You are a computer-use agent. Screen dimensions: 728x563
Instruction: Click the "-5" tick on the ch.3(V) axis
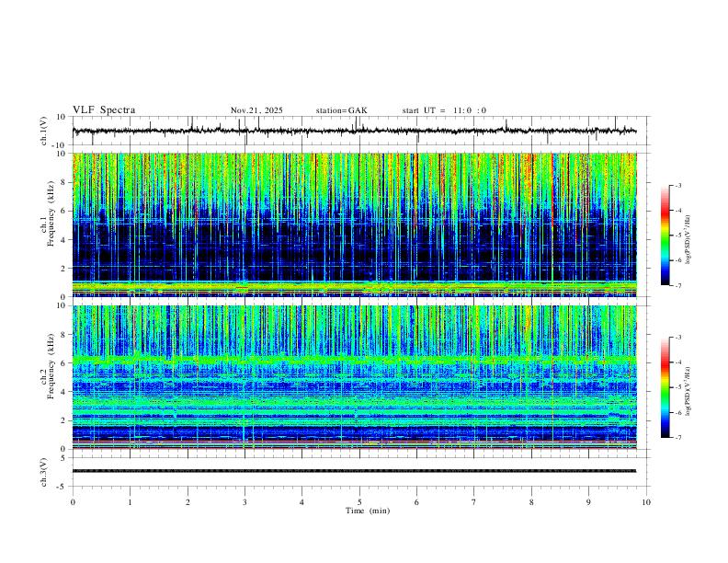pos(63,487)
